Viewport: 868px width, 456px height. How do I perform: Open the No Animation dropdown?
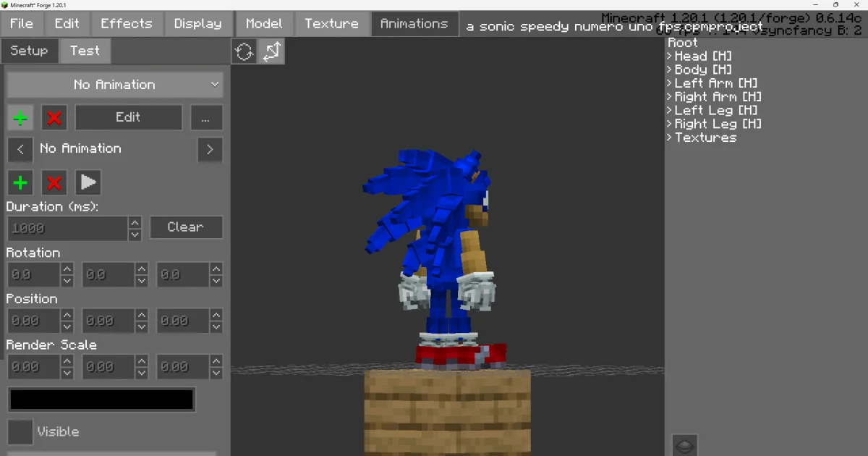115,85
